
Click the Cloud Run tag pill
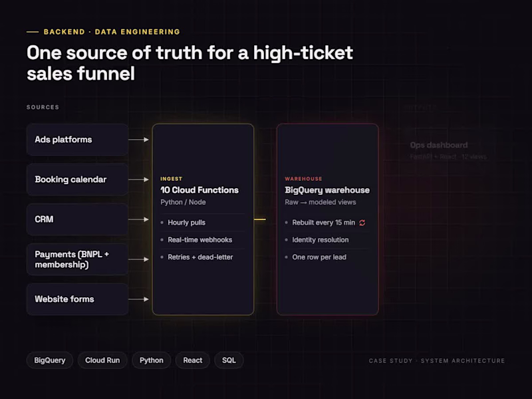pyautogui.click(x=102, y=360)
